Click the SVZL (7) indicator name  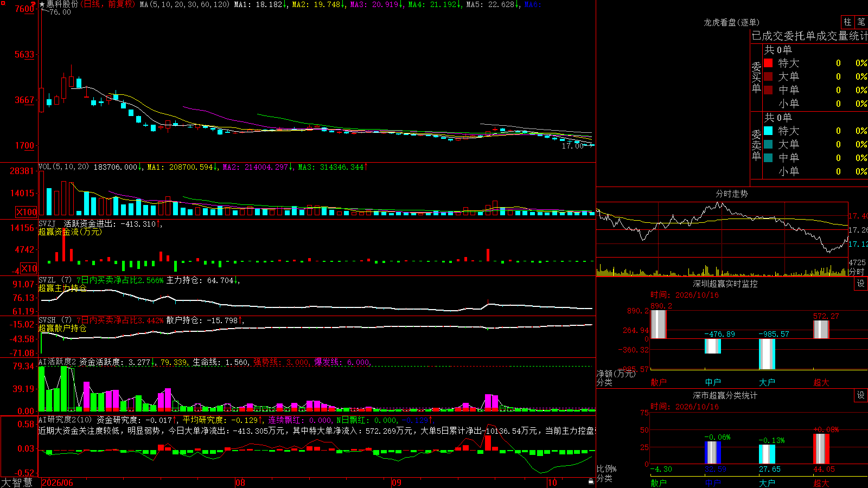55,280
